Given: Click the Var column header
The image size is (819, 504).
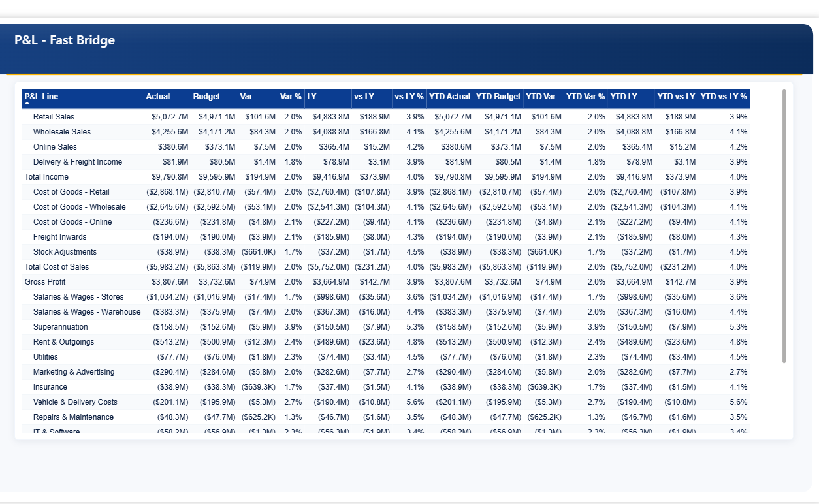Looking at the screenshot, I should pyautogui.click(x=258, y=99).
